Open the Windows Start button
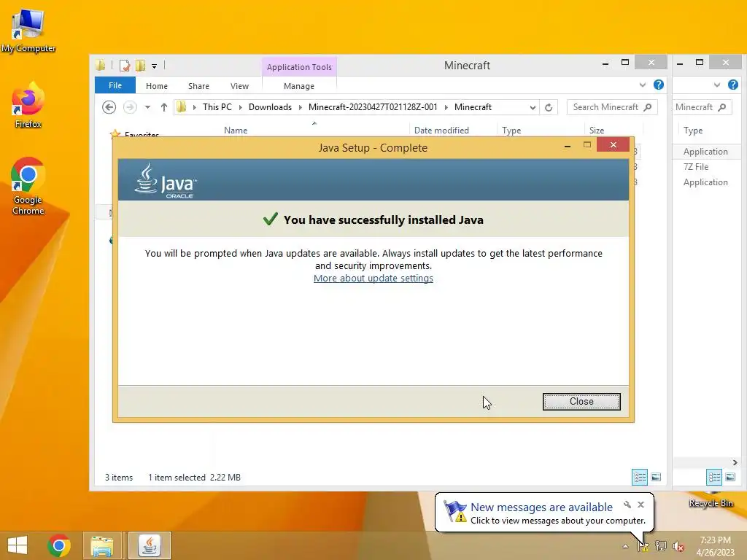The height and width of the screenshot is (560, 747). pyautogui.click(x=18, y=545)
